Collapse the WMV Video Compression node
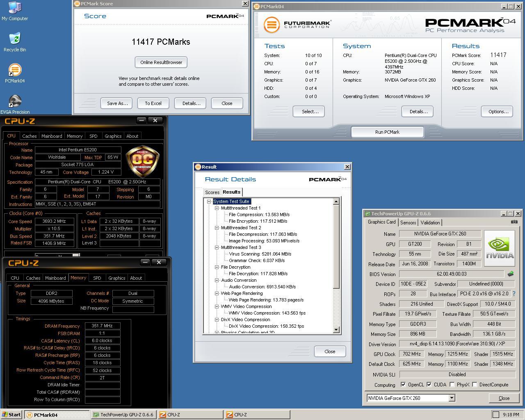 click(x=217, y=306)
